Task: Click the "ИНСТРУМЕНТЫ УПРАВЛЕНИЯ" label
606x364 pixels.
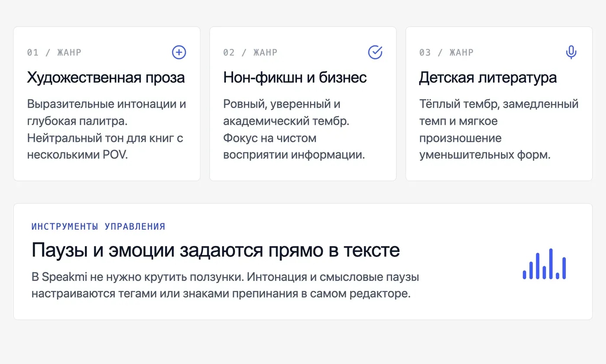Action: 98,226
